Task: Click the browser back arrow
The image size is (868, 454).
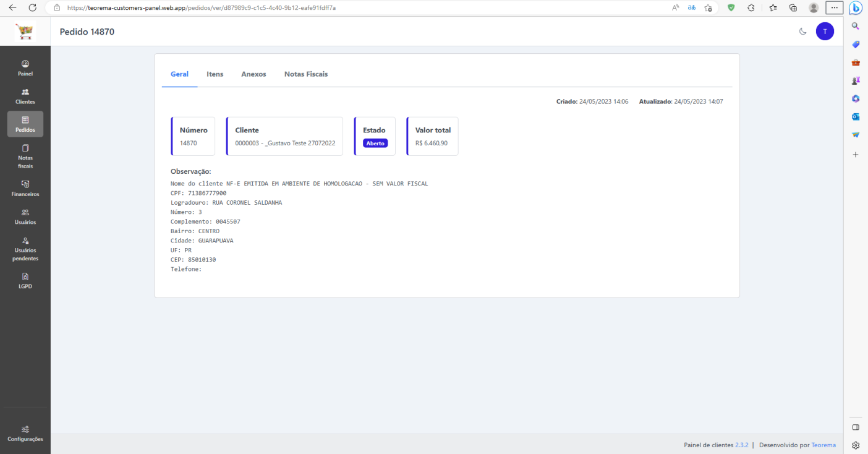Action: [13, 8]
